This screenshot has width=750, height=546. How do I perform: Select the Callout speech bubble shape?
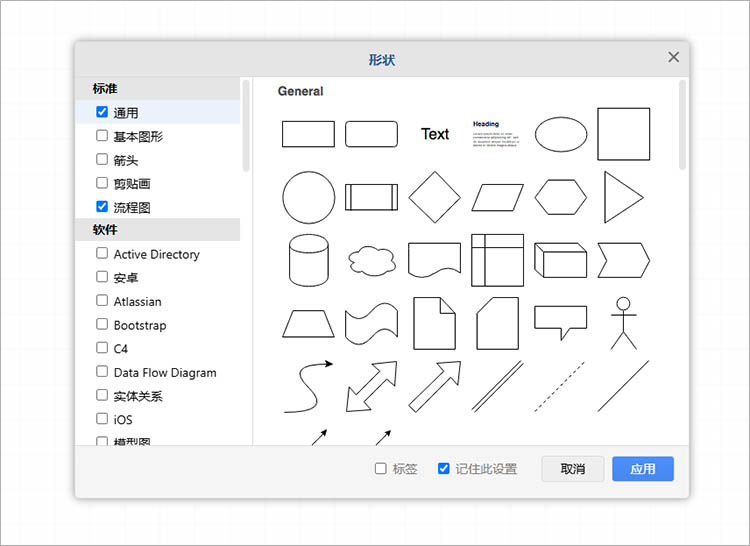tap(561, 323)
